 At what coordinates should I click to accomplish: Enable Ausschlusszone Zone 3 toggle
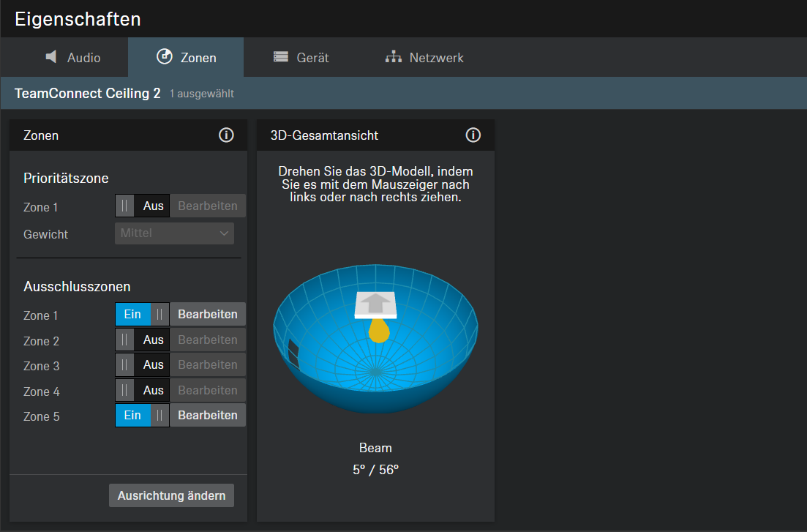[x=142, y=365]
